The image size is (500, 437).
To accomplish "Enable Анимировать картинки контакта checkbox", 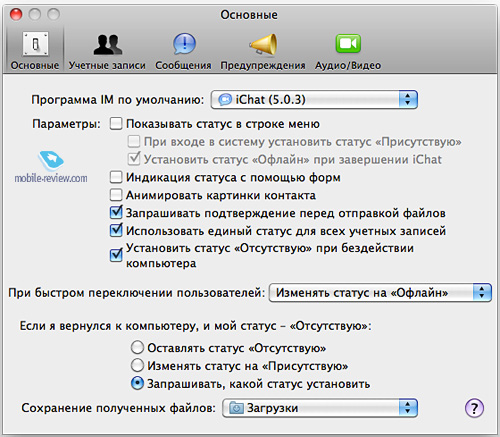I will (x=116, y=195).
